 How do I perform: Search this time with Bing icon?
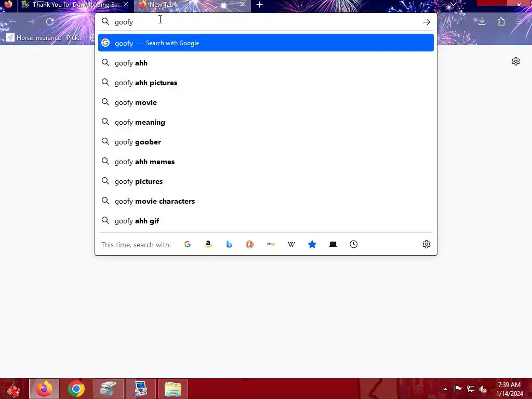(229, 244)
